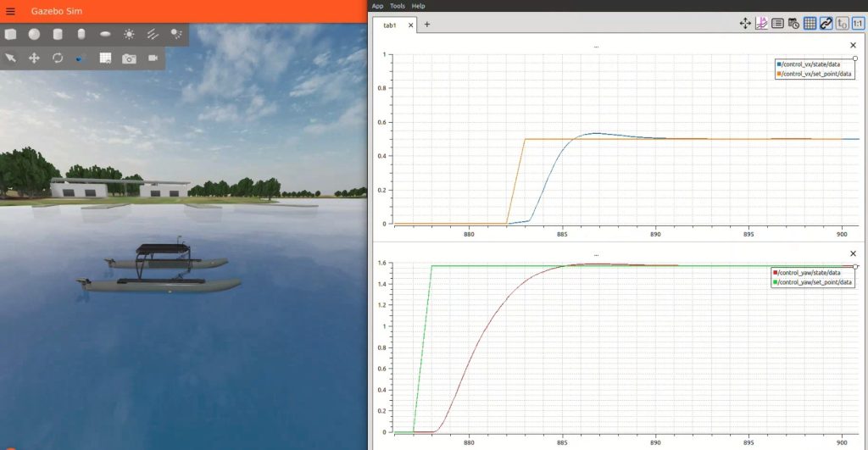Open the Gazebo Sim hamburger menu
Image resolution: width=868 pixels, height=450 pixels.
(11, 11)
